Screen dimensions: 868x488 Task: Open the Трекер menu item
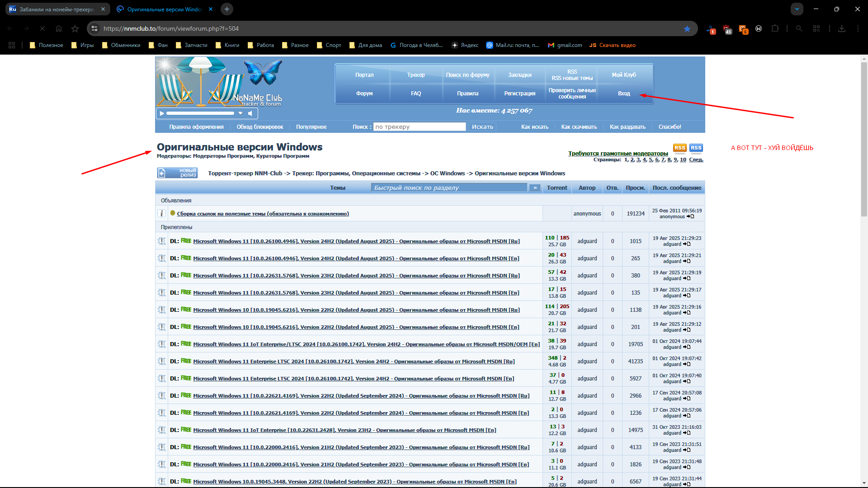point(416,75)
